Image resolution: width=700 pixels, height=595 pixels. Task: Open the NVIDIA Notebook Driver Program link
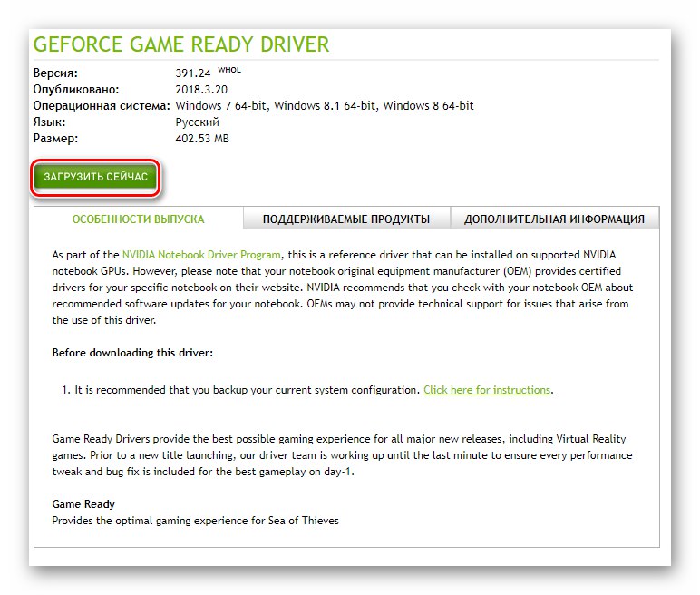pos(202,255)
